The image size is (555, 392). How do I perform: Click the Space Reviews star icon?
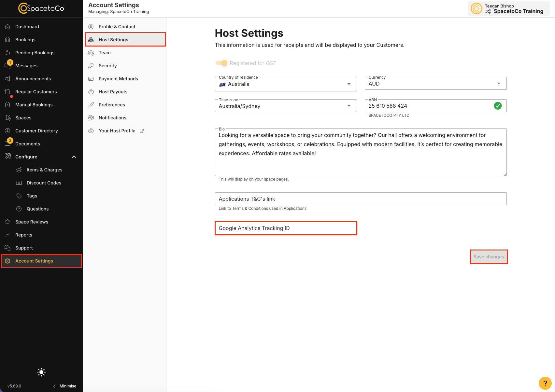pos(7,222)
